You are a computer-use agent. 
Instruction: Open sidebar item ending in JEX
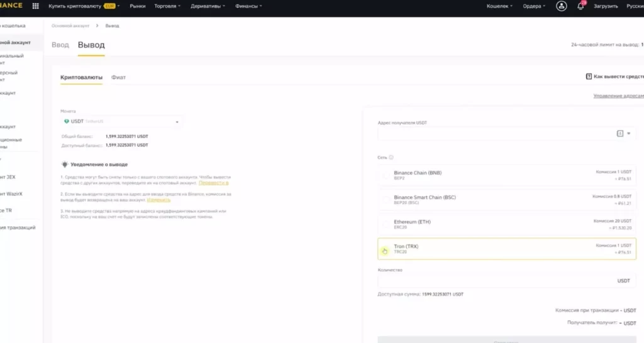point(8,177)
